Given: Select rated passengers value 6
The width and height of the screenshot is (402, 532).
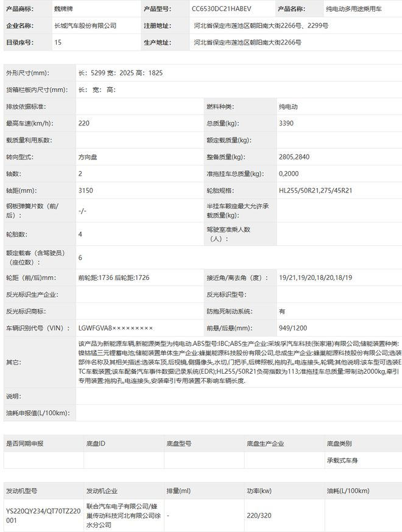Looking at the screenshot, I should [x=80, y=258].
